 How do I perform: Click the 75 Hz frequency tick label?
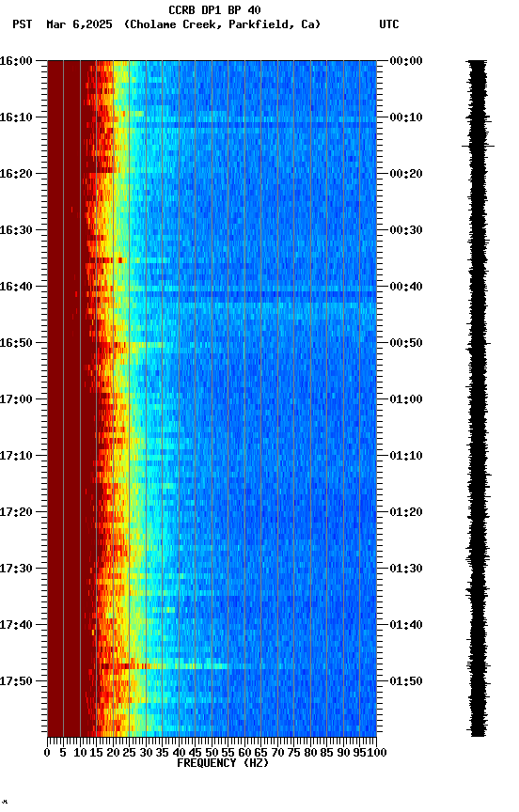[293, 753]
